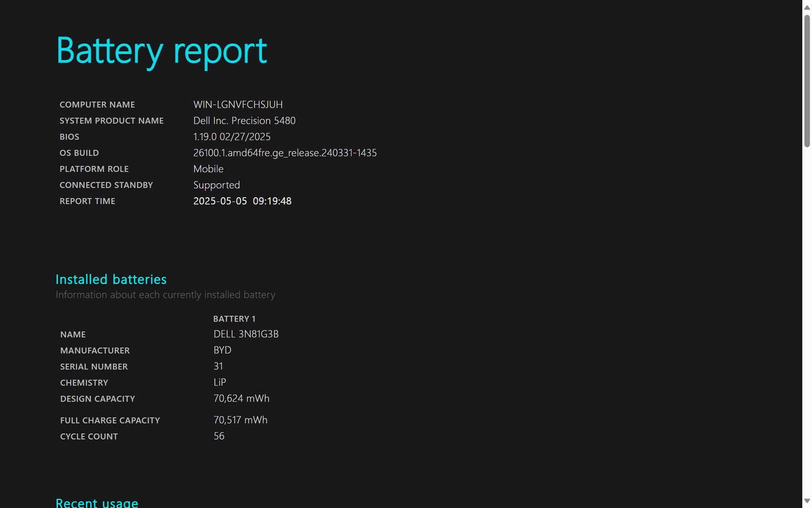The image size is (812, 508).
Task: Click the cycle count value 56
Action: pos(219,436)
